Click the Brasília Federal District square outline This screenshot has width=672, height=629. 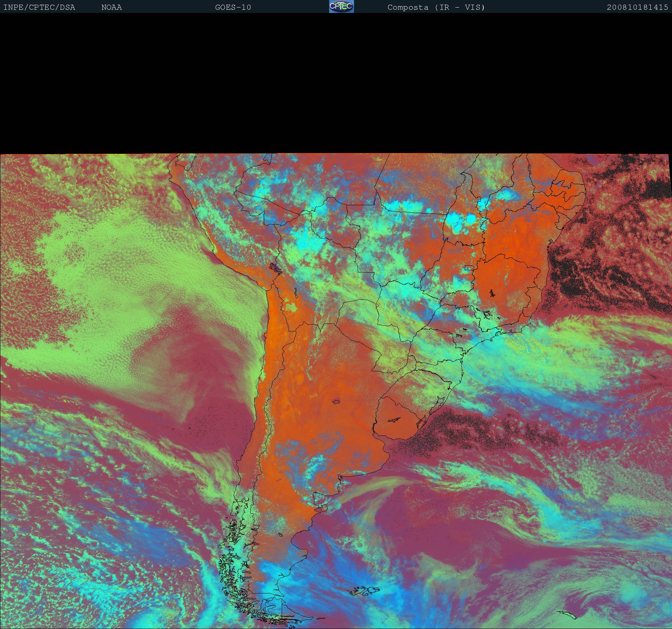pos(469,267)
